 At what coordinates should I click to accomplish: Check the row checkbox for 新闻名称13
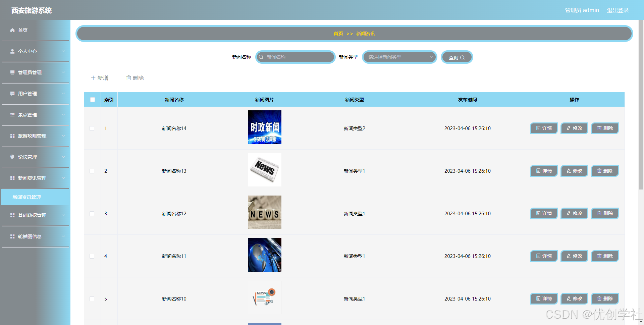pos(92,171)
